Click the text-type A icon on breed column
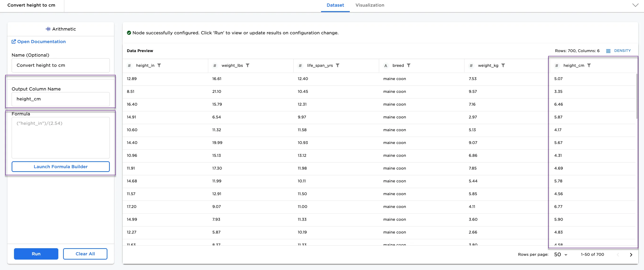644x270 pixels. 385,65
